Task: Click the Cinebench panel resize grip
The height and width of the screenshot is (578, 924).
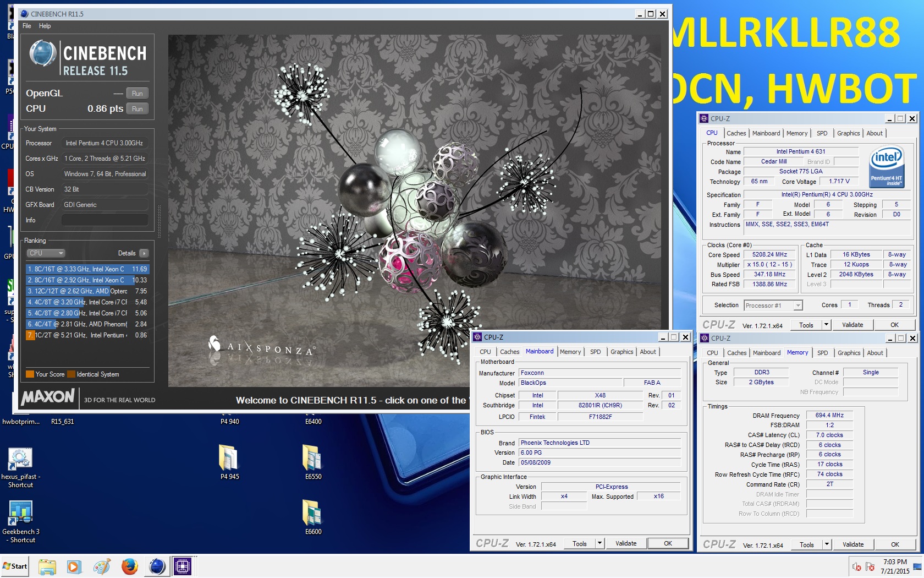Action: [159, 220]
